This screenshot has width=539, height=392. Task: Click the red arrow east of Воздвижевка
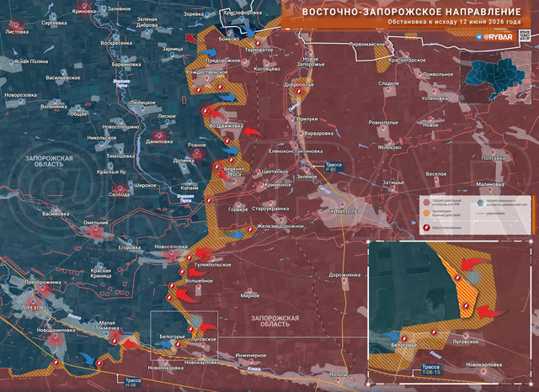point(253,132)
